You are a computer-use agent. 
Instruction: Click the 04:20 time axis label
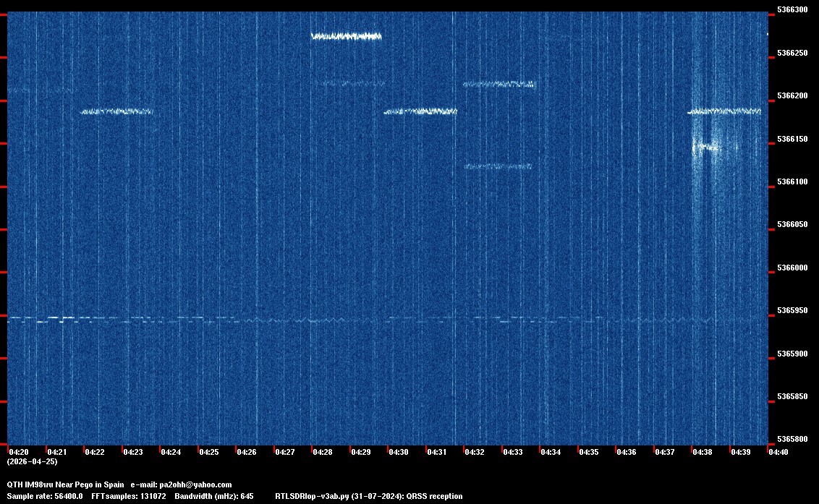pos(18,452)
